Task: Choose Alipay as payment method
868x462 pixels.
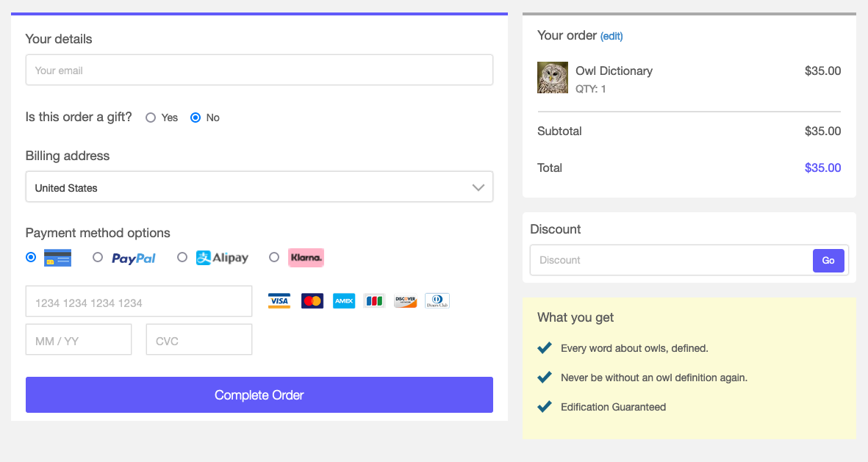Action: (x=182, y=258)
